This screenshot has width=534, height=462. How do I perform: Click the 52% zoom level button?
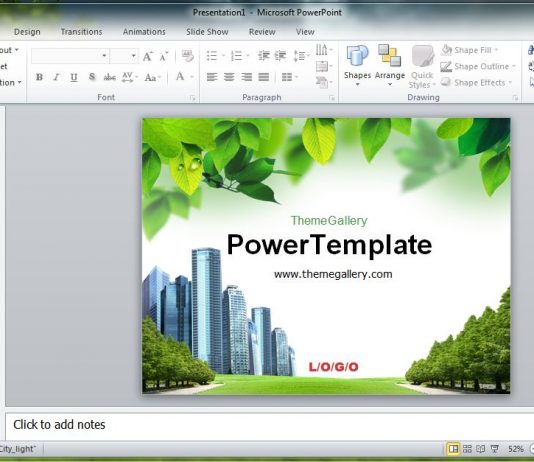coord(516,449)
